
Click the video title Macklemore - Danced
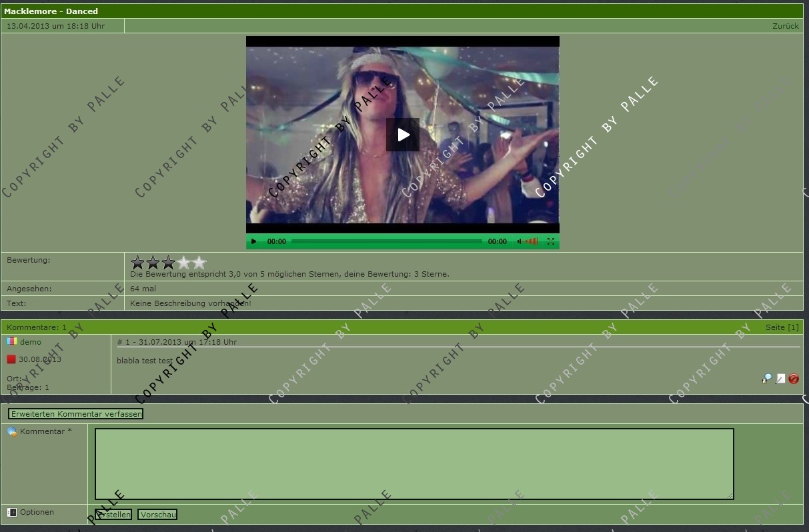(x=51, y=11)
